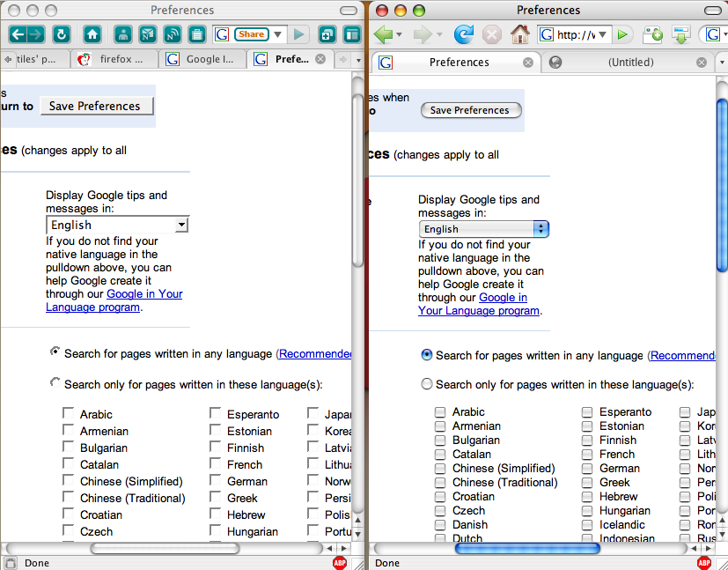Viewport: 728px width, 570px height.
Task: Check Chinese (Simplified) in left window
Action: point(69,480)
